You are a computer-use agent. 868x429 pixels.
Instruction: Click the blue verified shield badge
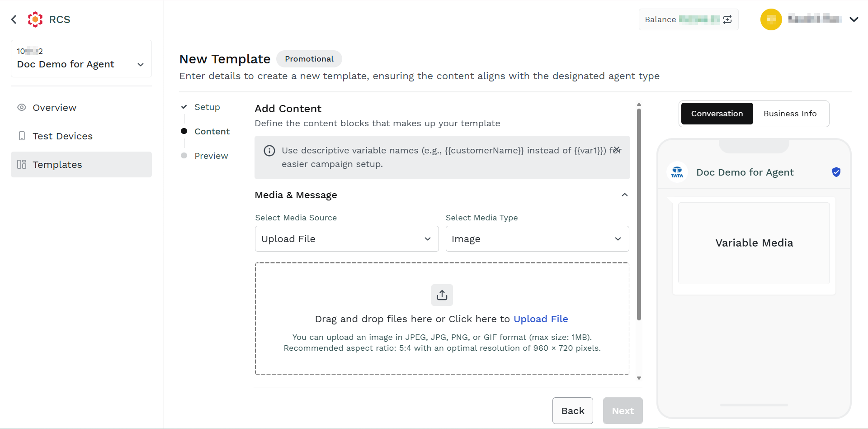coord(836,172)
